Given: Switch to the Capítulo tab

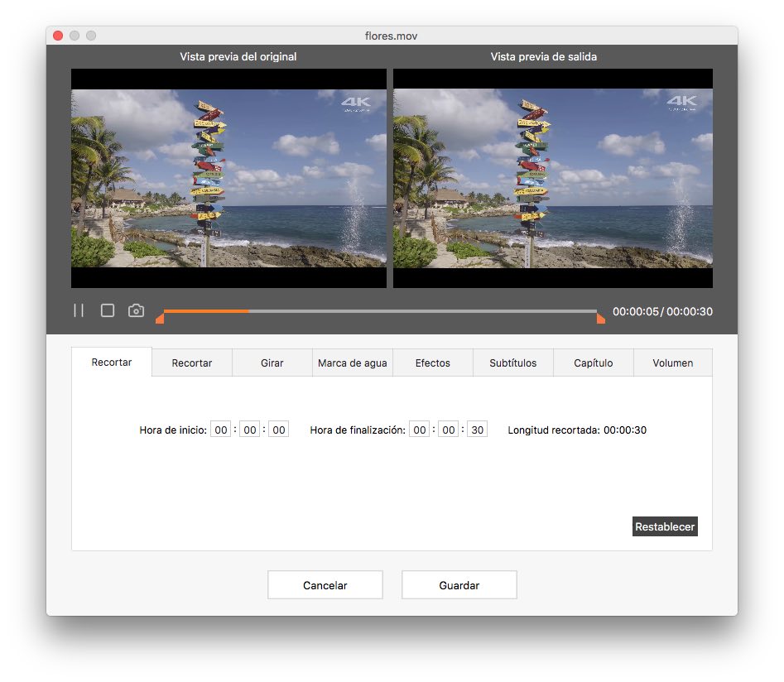Looking at the screenshot, I should point(593,363).
